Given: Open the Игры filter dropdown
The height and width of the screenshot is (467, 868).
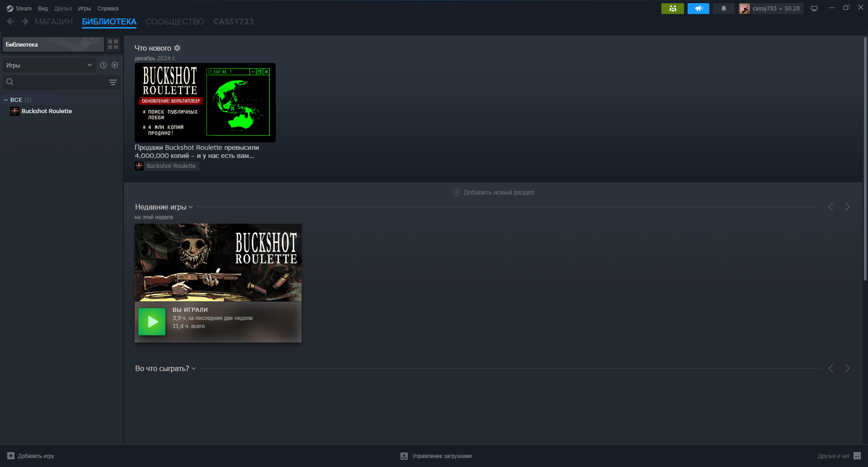Looking at the screenshot, I should click(x=49, y=65).
